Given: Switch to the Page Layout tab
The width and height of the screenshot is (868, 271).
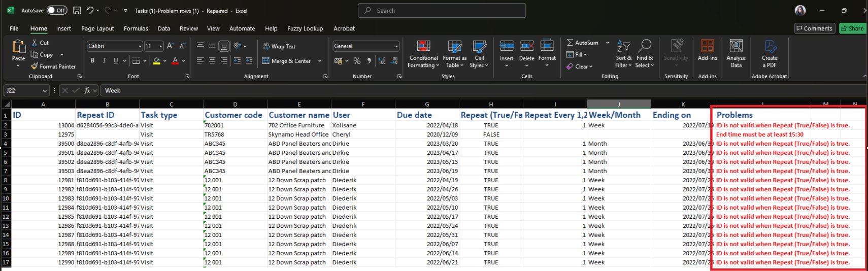Looking at the screenshot, I should pos(97,28).
